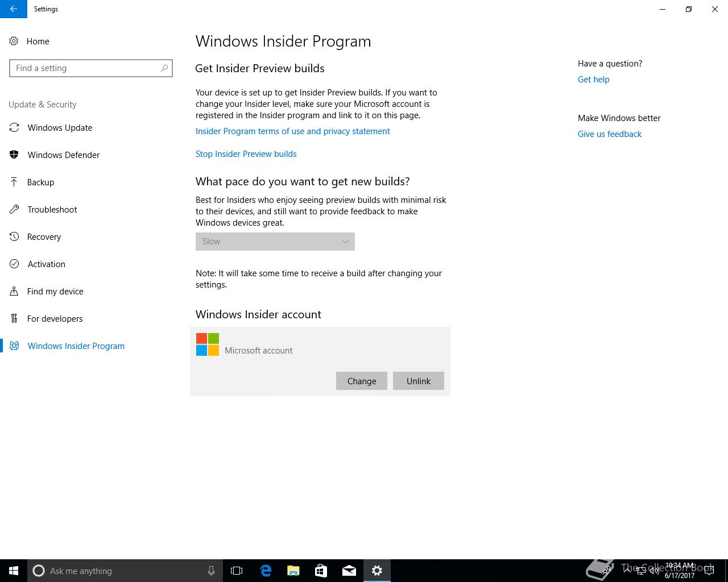Open Task View on taskbar
Viewport: 728px width, 582px height.
click(x=237, y=571)
